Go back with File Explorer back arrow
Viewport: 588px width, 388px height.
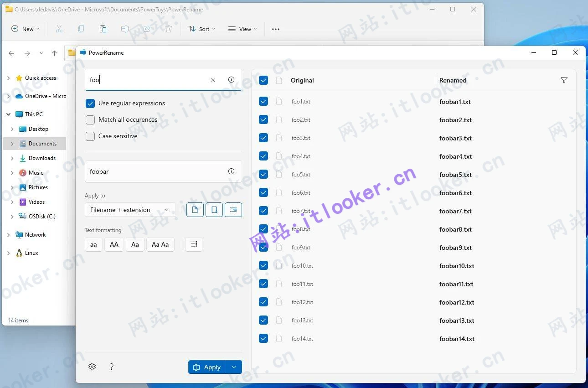pos(11,53)
